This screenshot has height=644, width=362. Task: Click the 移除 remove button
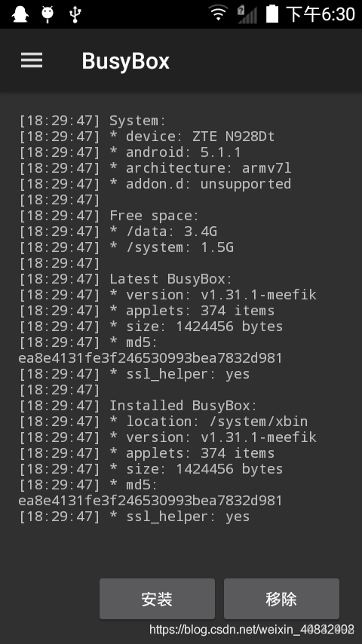coord(281,599)
